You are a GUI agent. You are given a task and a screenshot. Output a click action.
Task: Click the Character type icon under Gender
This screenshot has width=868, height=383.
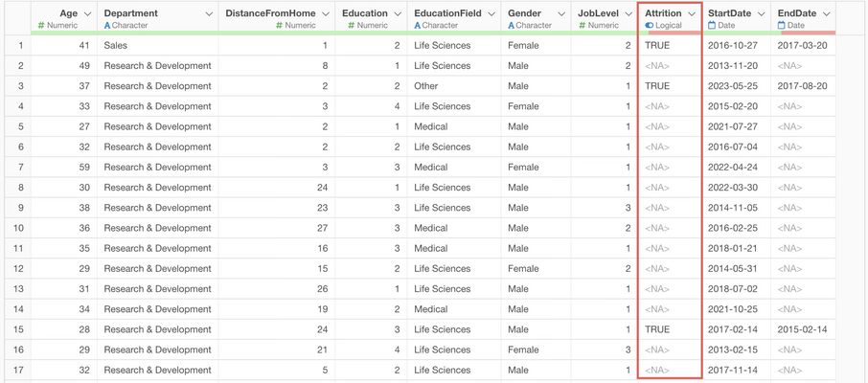pyautogui.click(x=512, y=26)
